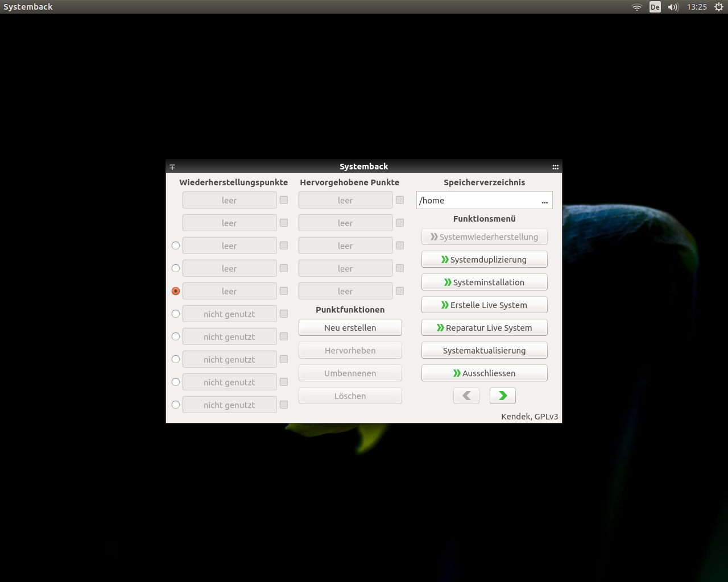Tick checkbox beside first nicht genutzt entry
This screenshot has width=728, height=582.
[284, 314]
